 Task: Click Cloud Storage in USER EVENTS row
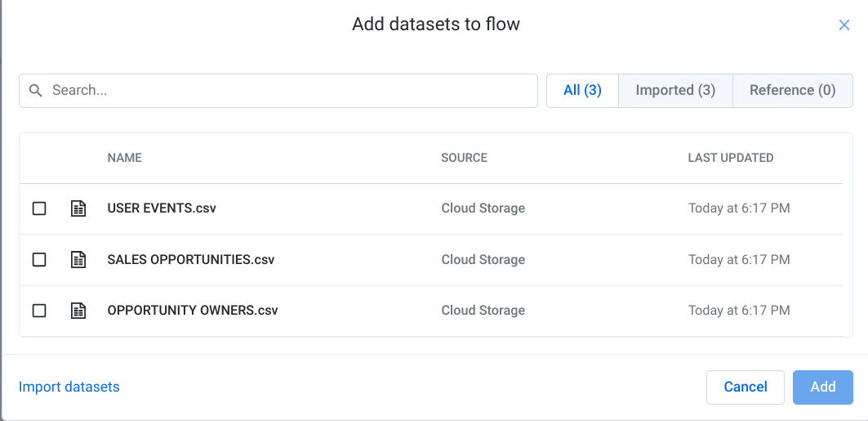click(x=483, y=208)
